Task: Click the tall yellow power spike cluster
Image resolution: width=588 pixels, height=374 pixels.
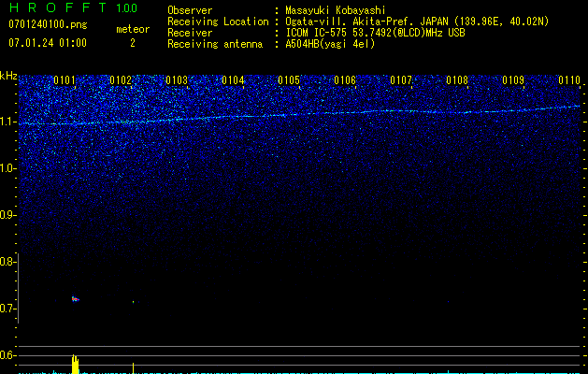Action: [76, 364]
